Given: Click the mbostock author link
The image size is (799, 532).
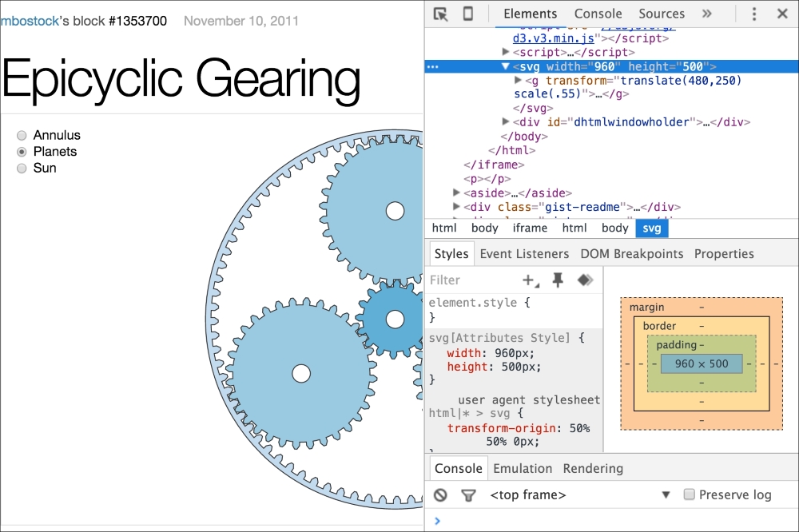Looking at the screenshot, I should [x=30, y=21].
